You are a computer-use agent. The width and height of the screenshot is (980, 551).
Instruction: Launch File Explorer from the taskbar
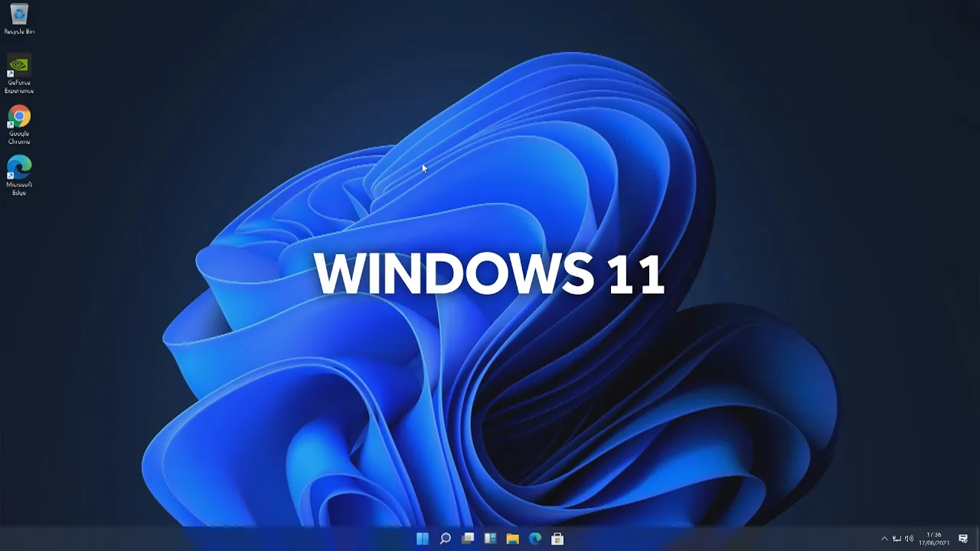click(512, 539)
